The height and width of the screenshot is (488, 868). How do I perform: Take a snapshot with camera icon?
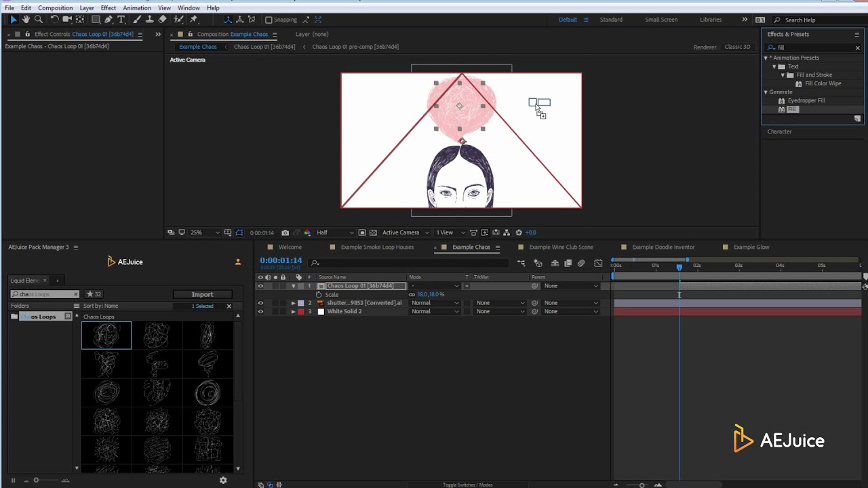[285, 232]
